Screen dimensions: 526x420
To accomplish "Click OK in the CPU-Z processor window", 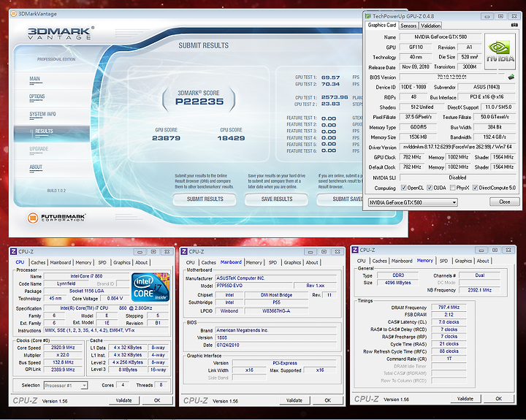I will click(157, 400).
